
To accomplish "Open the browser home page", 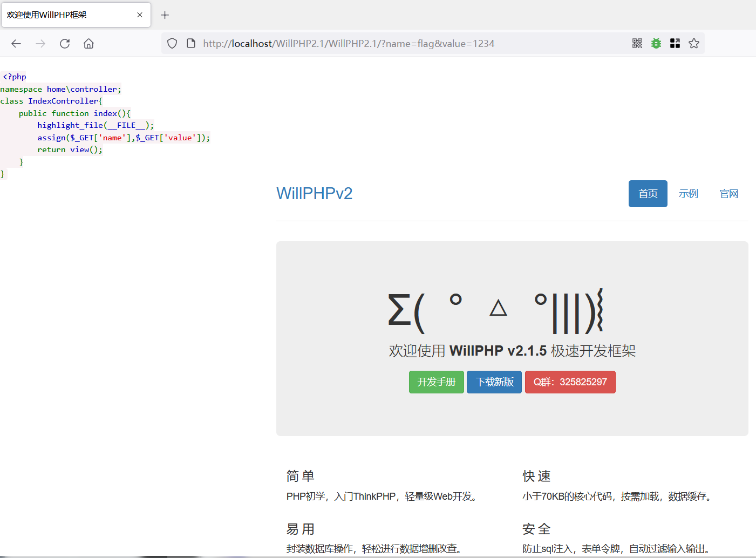I will coord(88,44).
